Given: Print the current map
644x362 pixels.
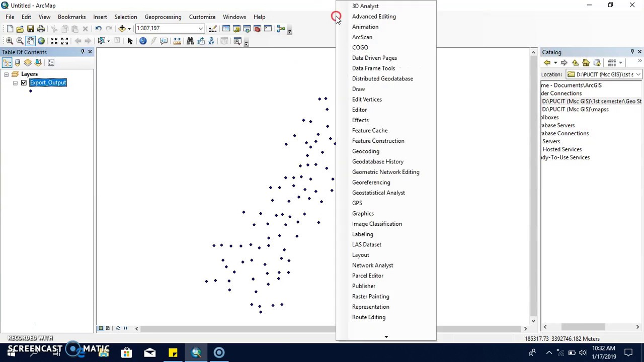Looking at the screenshot, I should coord(41,29).
